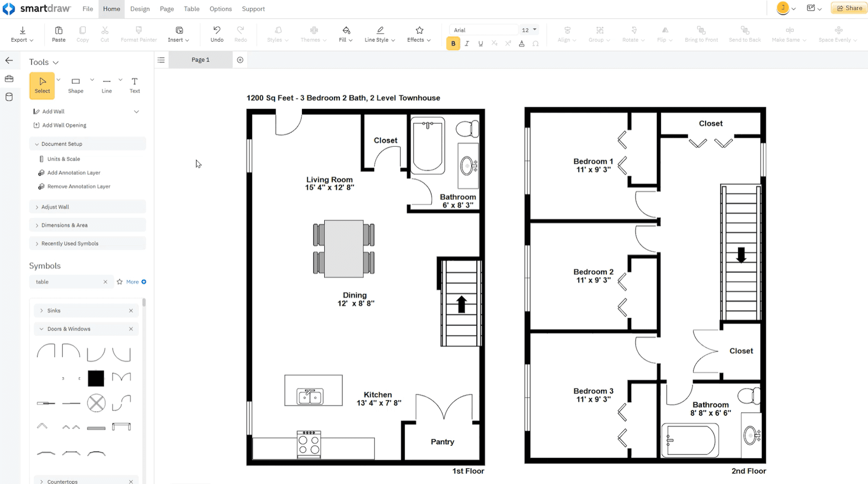Open the Format Painter

tap(139, 33)
